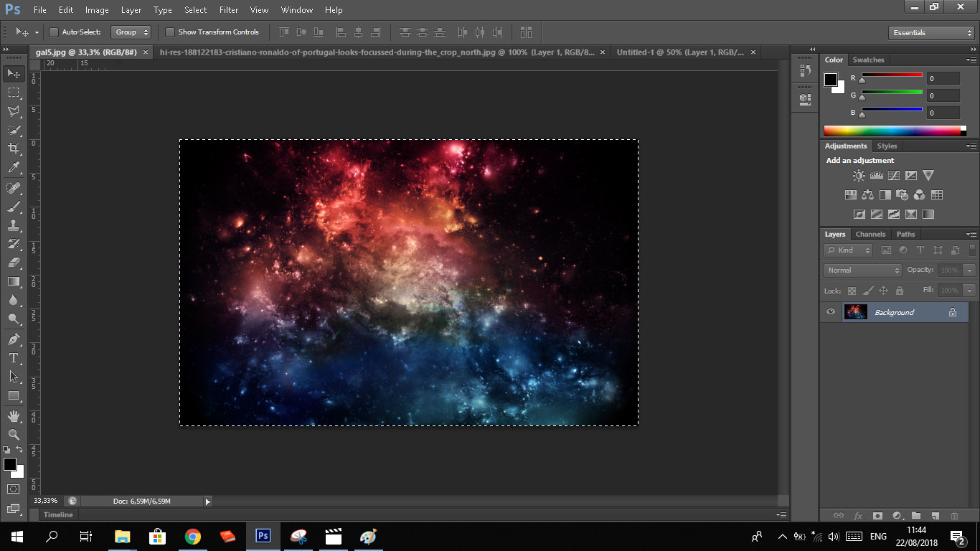This screenshot has height=551, width=980.
Task: Open the Essentials workspace dropdown
Action: click(x=930, y=33)
